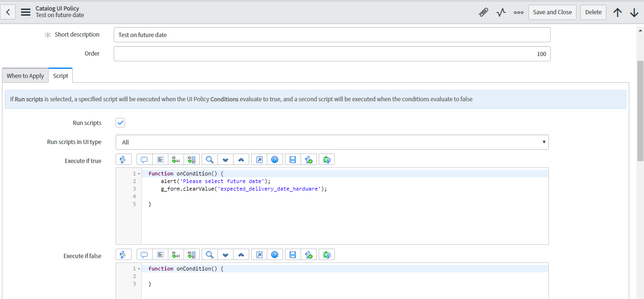Switch to the When to Apply tab

25,76
